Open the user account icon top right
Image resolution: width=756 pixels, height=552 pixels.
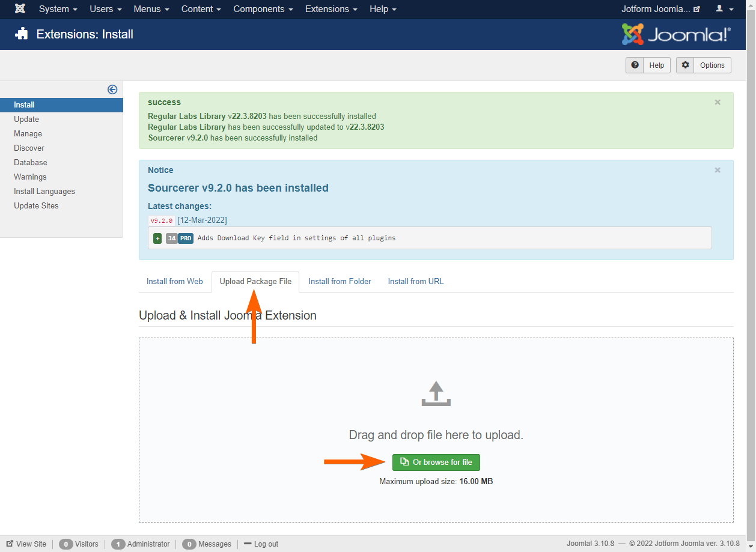(721, 9)
